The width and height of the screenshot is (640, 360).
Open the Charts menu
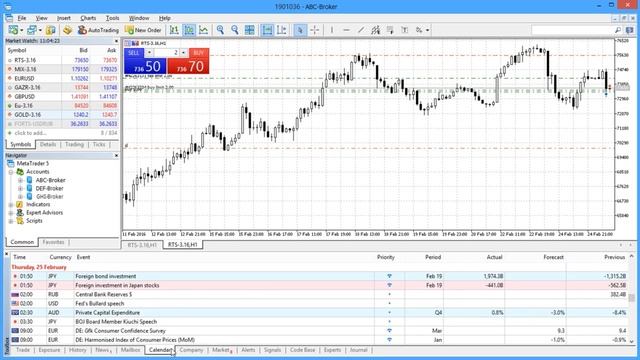(x=88, y=18)
